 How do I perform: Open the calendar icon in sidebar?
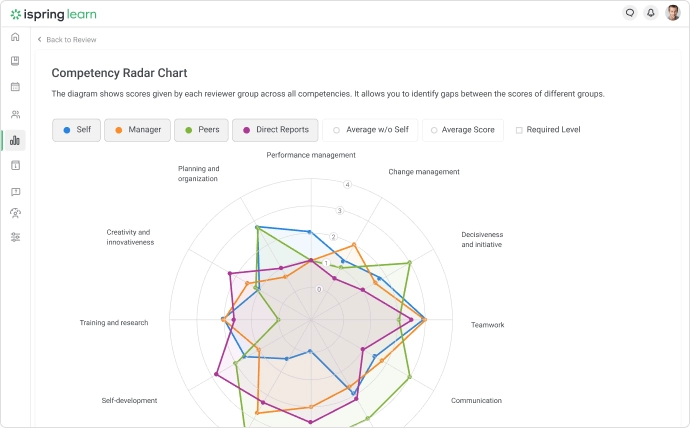click(x=15, y=87)
